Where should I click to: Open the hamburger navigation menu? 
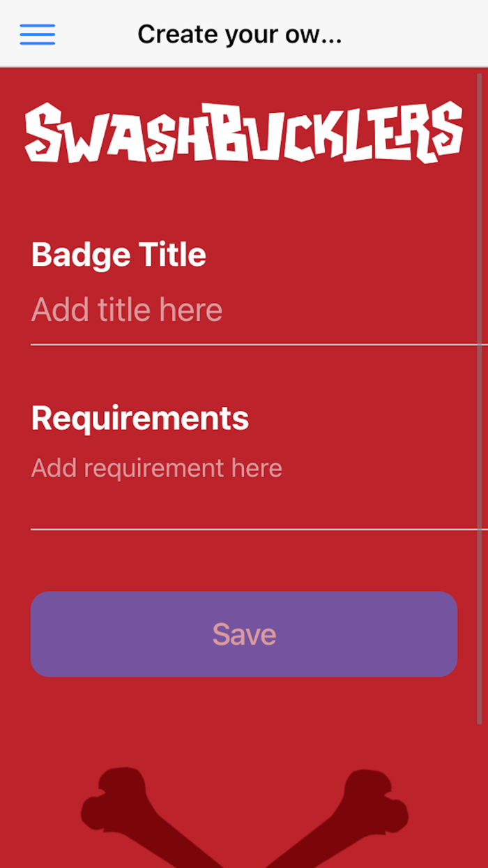tap(38, 34)
